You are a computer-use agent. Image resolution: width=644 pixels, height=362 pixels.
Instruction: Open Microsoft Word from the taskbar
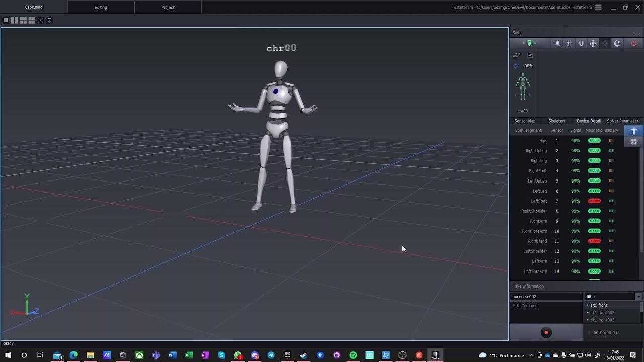click(172, 355)
